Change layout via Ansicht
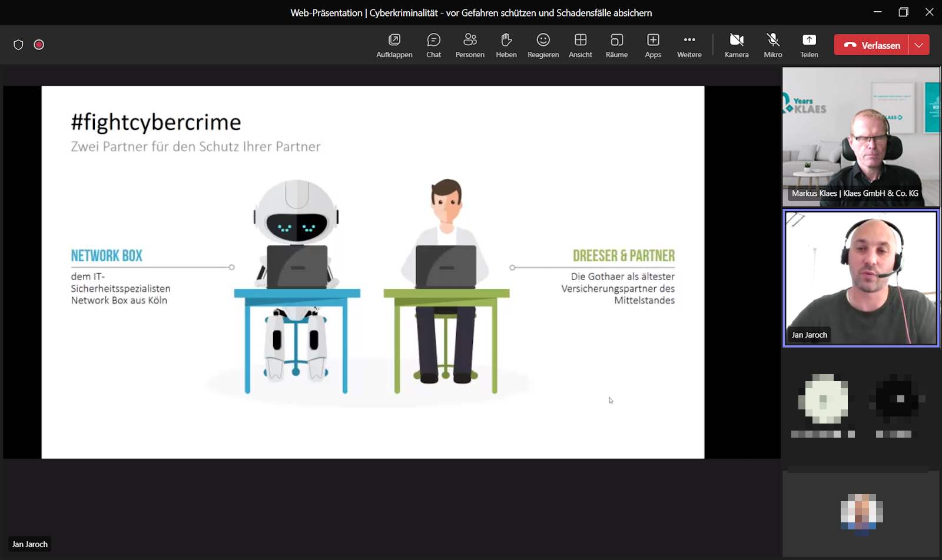 point(581,45)
